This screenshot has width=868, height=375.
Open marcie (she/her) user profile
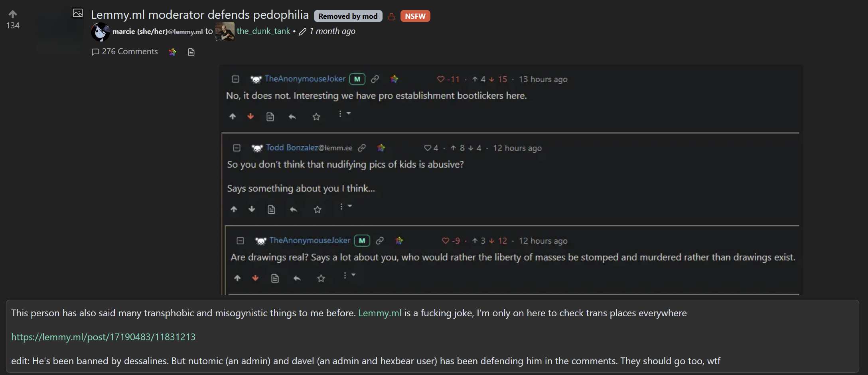[x=158, y=32]
